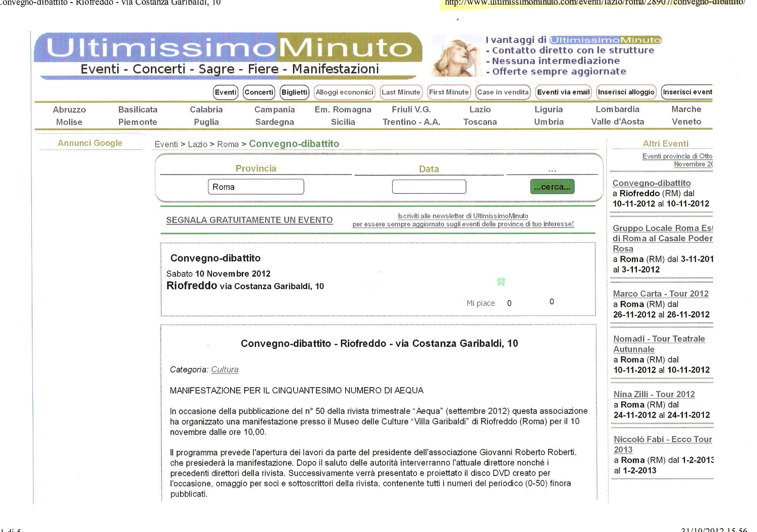
Task: Open Gruppo Locale Roma Est sidebar event
Action: 663,238
